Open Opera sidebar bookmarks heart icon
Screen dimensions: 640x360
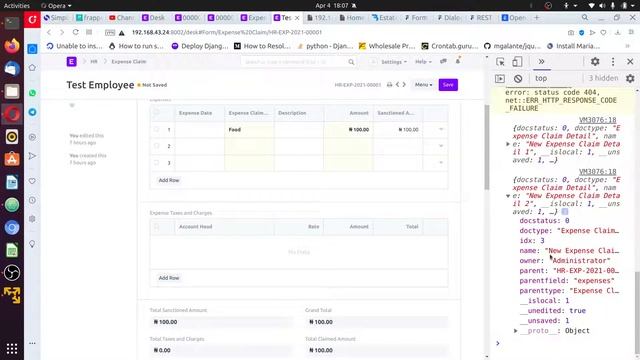[32, 181]
